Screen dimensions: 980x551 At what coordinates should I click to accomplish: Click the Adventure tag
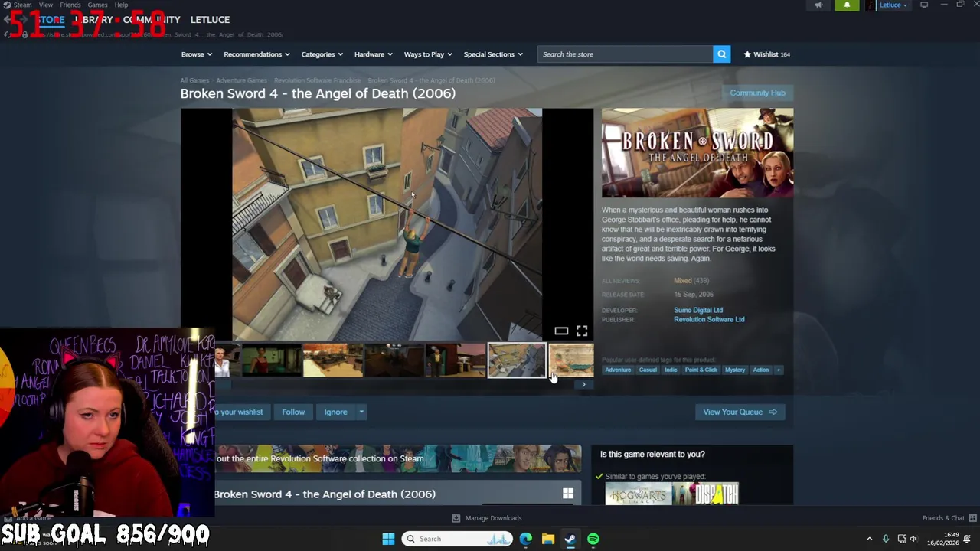point(618,370)
